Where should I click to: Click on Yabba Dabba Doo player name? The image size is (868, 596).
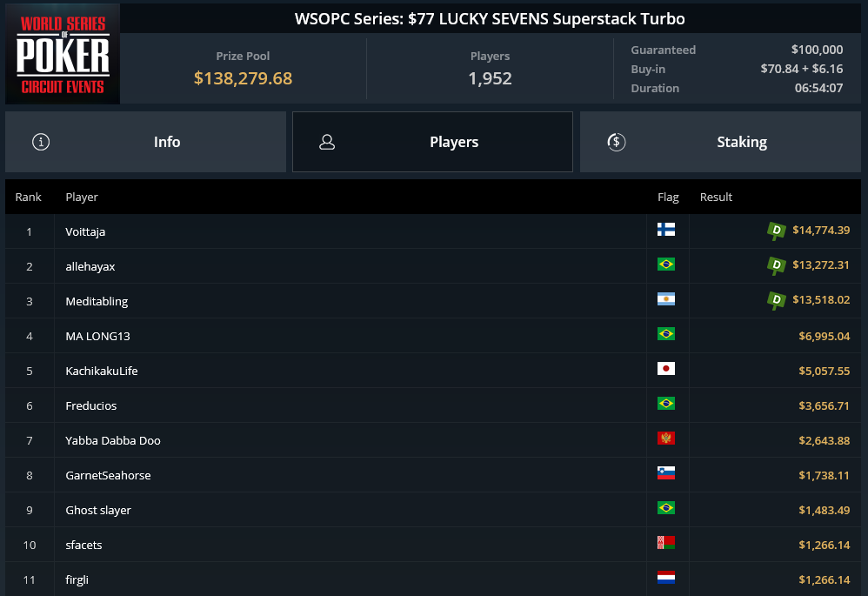point(113,440)
